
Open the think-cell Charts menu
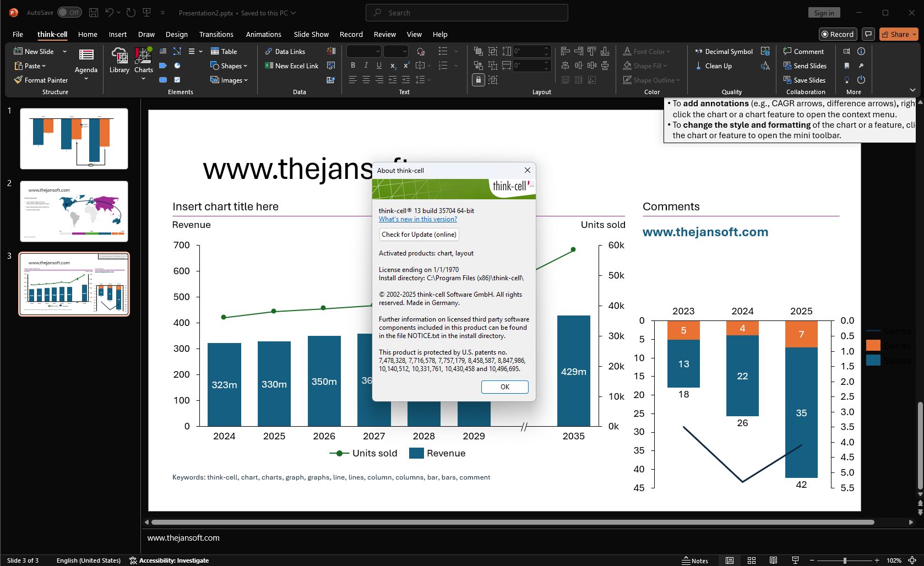pos(143,64)
